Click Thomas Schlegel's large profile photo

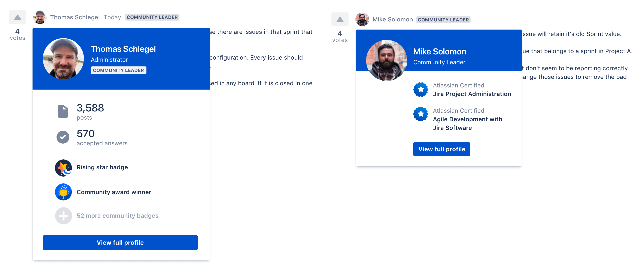[x=63, y=58]
